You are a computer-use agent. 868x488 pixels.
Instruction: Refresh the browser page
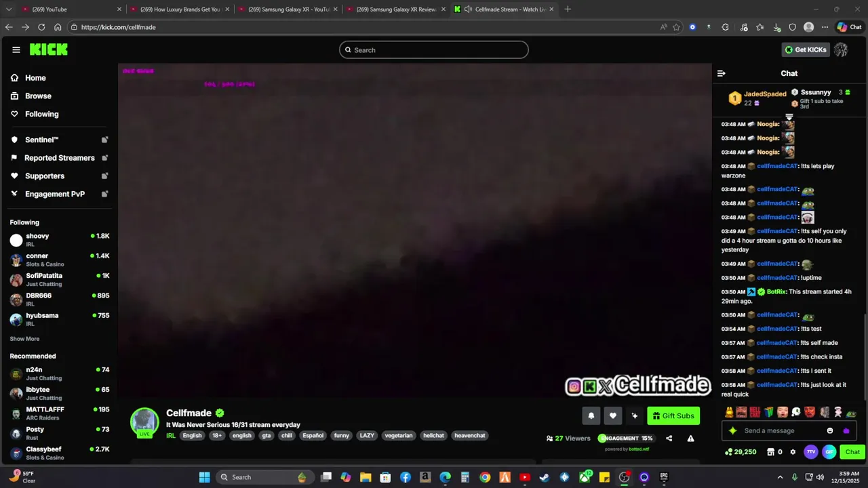[41, 27]
